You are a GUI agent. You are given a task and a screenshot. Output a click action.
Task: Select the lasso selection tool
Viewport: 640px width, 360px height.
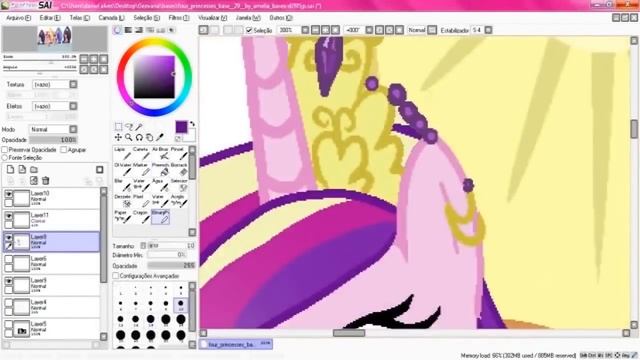click(129, 127)
